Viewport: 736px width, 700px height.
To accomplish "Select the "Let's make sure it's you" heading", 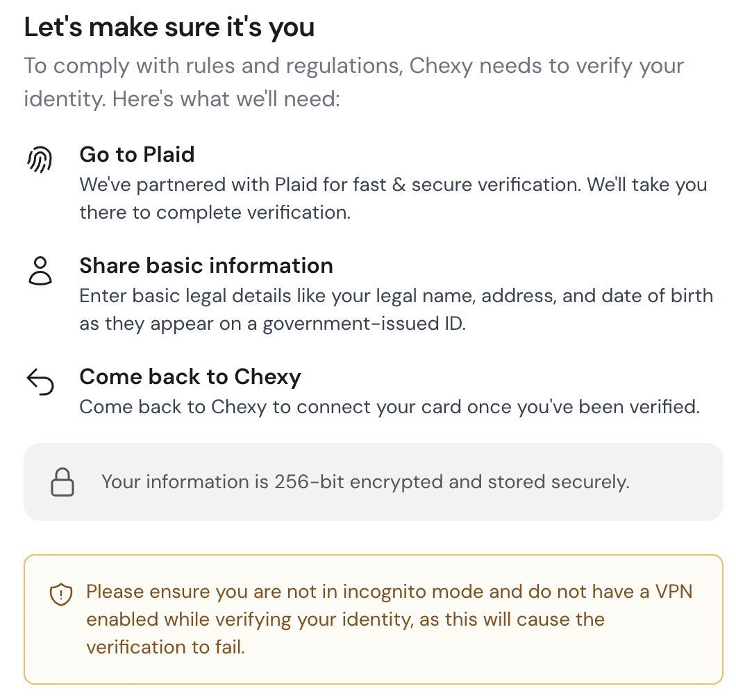I will 169,27.
